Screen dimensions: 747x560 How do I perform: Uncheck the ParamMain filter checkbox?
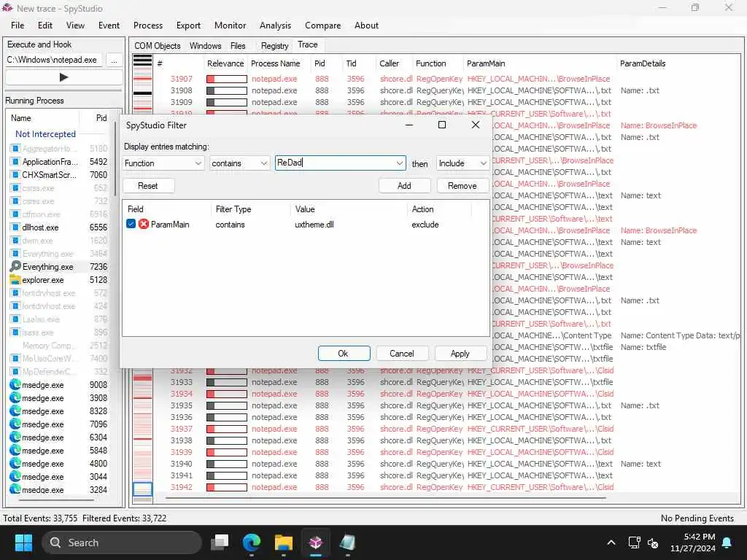[x=131, y=224]
